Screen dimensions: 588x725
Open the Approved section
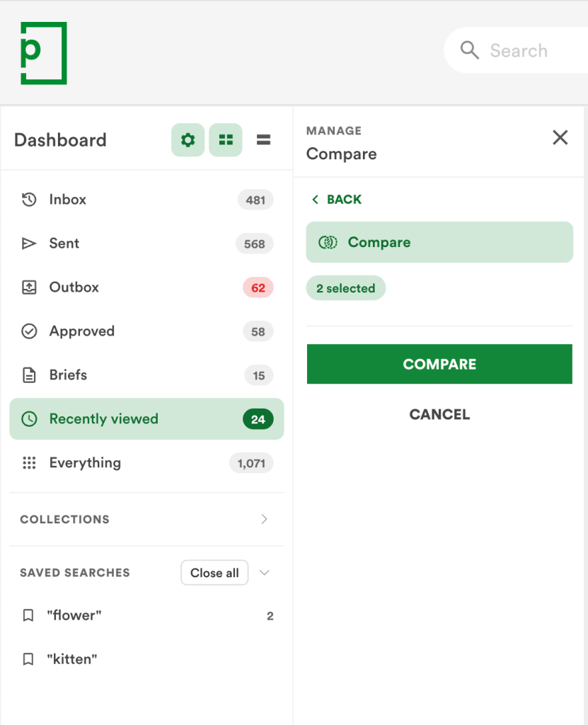[146, 331]
